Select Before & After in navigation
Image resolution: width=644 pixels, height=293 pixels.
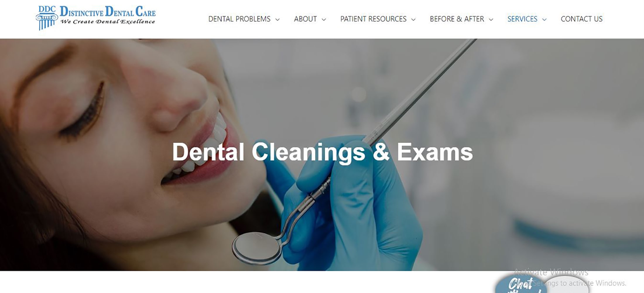457,19
